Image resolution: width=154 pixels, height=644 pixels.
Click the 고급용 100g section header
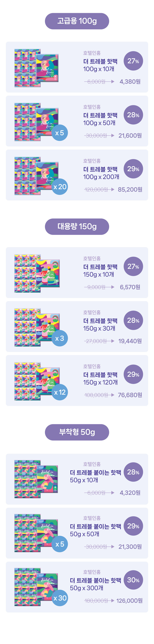tap(77, 21)
